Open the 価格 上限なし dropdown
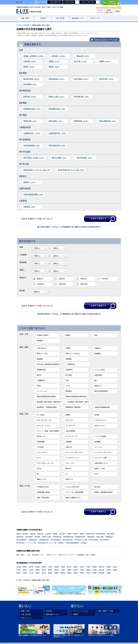Viewport: 138px width, 644px height. [59, 248]
